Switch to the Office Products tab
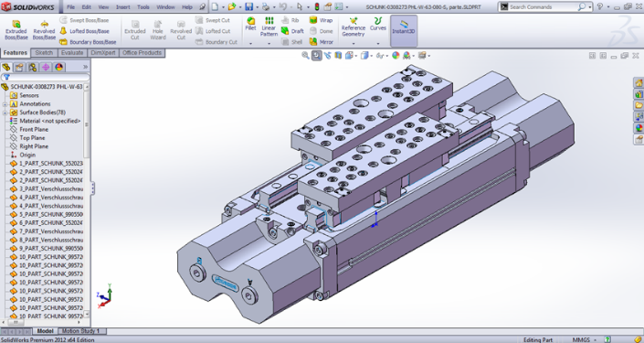This screenshot has width=644, height=343. tap(142, 53)
